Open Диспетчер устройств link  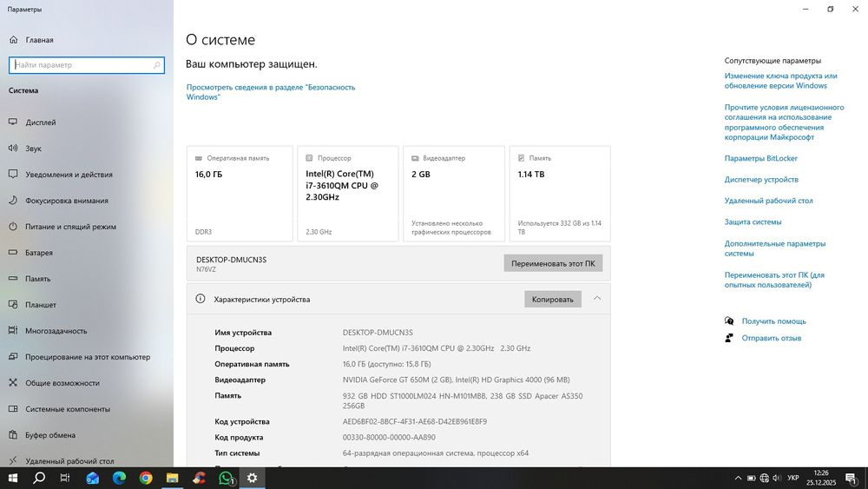(x=761, y=180)
